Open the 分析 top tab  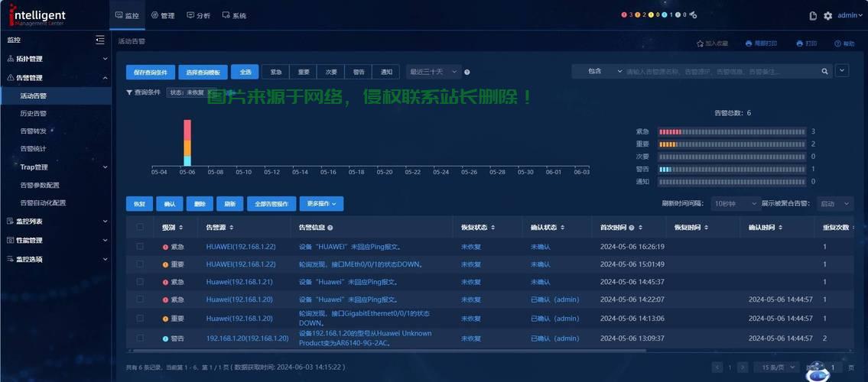(x=199, y=15)
